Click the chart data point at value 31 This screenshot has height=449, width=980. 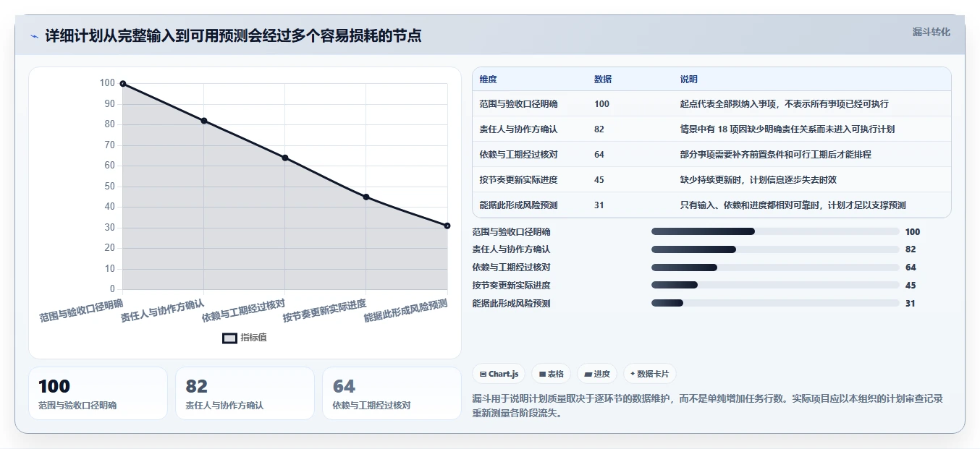click(447, 226)
